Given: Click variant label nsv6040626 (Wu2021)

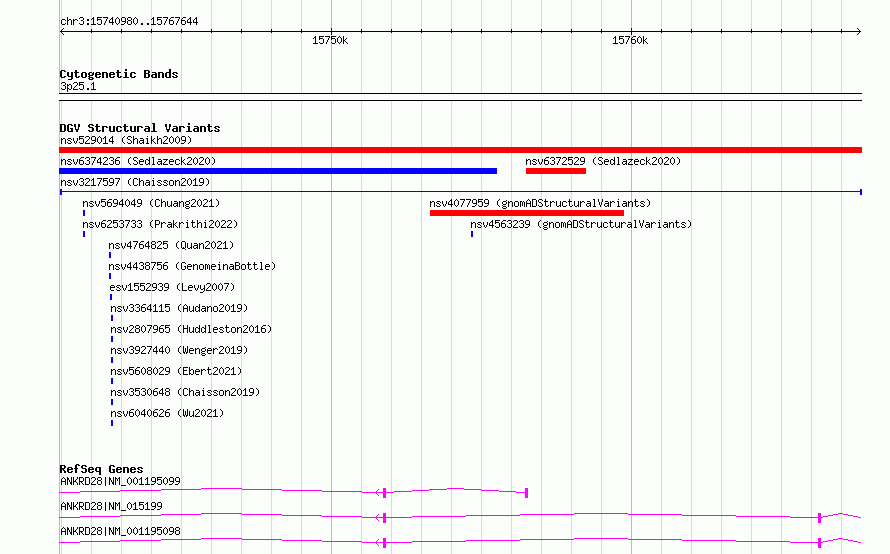Looking at the screenshot, I should (x=167, y=413).
